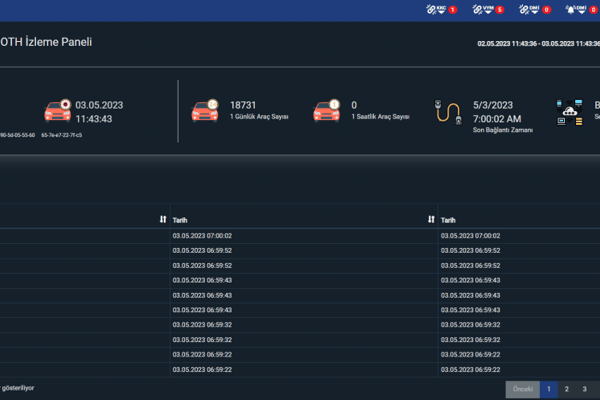The image size is (600, 400).
Task: Sort the second table by its Tarih sort icon
Action: pyautogui.click(x=431, y=219)
